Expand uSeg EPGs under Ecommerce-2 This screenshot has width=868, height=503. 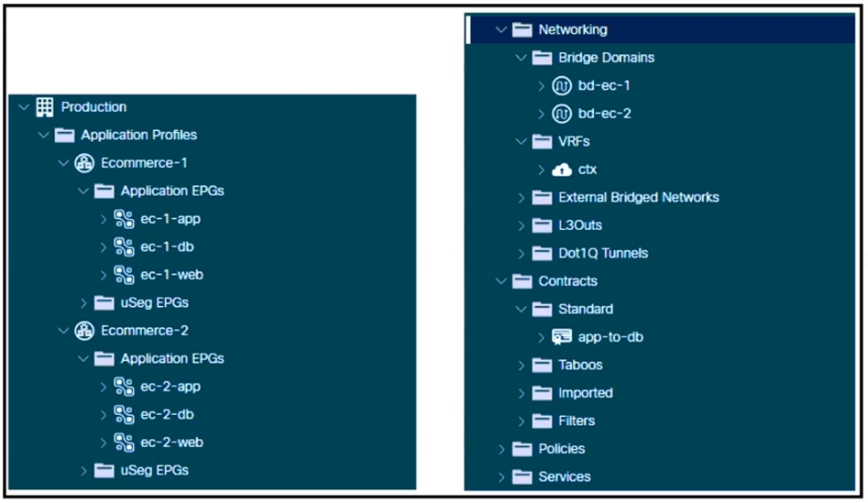[x=83, y=471]
